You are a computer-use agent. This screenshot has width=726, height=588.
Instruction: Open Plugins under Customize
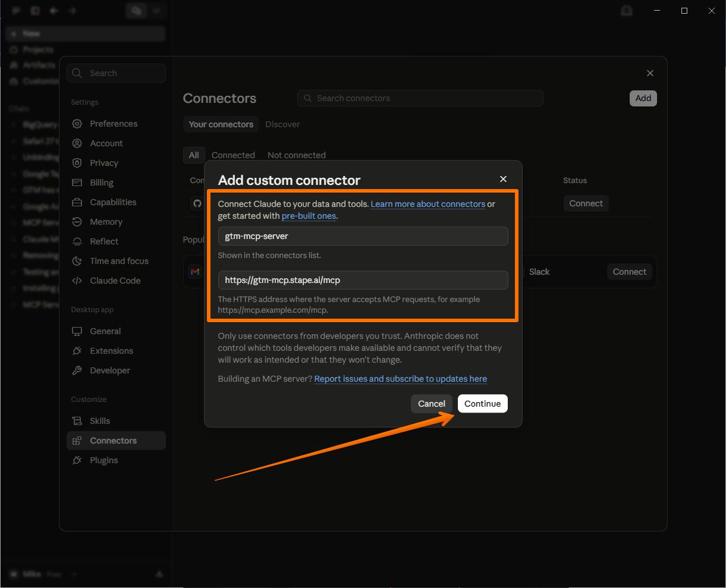tap(116, 460)
